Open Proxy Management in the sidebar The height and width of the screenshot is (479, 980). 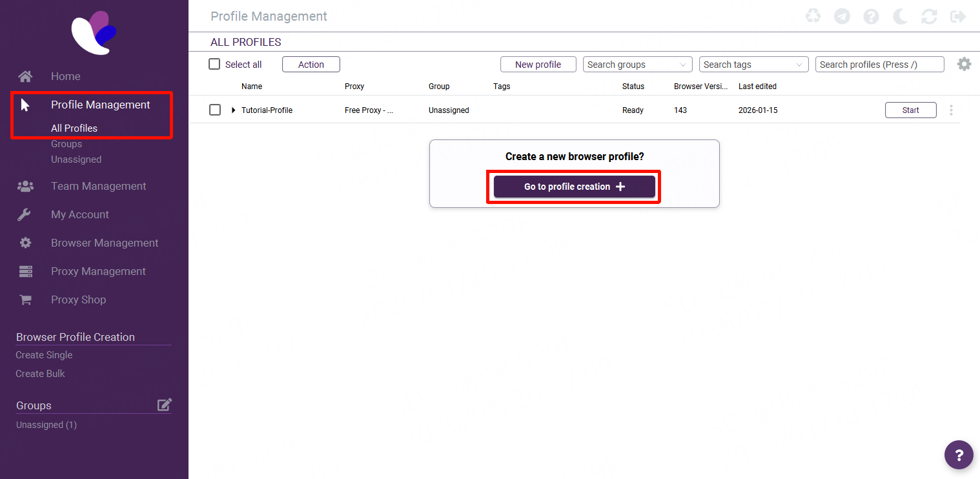coord(98,271)
